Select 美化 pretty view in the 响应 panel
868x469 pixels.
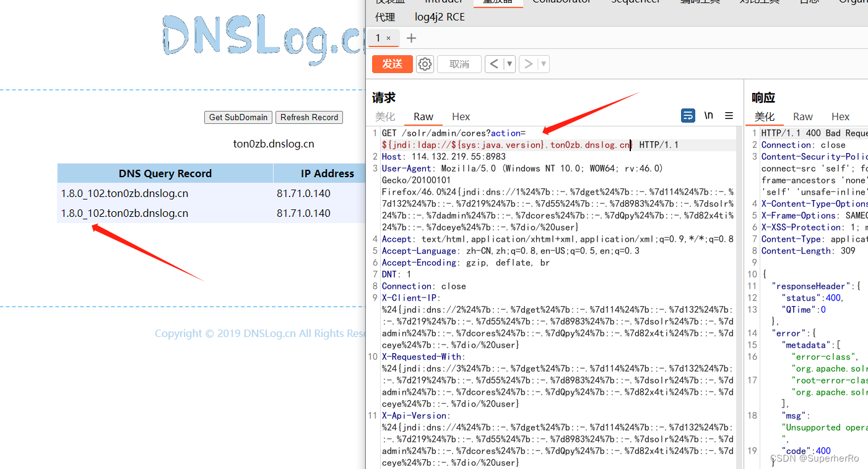coord(765,116)
